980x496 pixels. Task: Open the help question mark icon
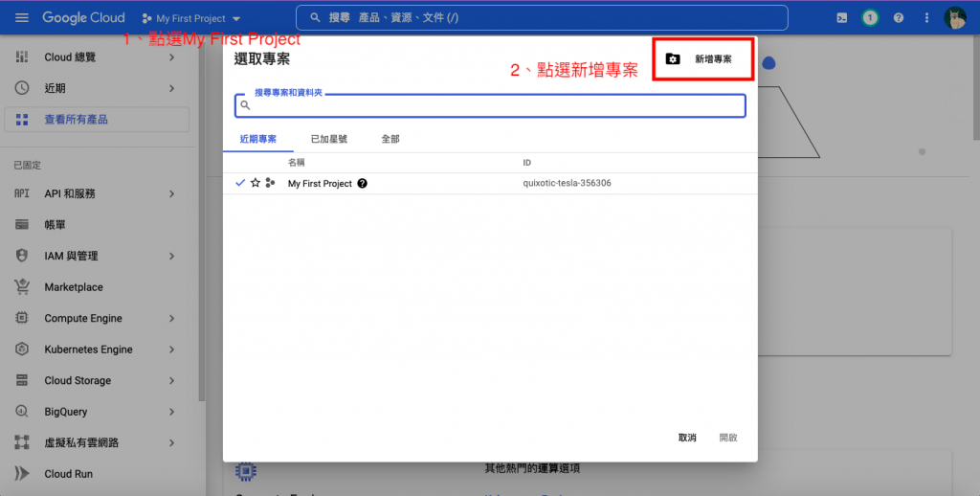(x=898, y=18)
